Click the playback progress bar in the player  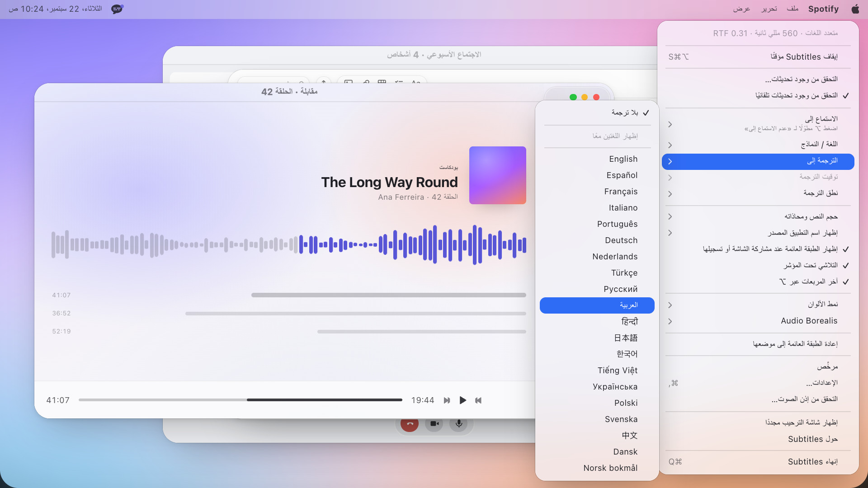tap(241, 400)
